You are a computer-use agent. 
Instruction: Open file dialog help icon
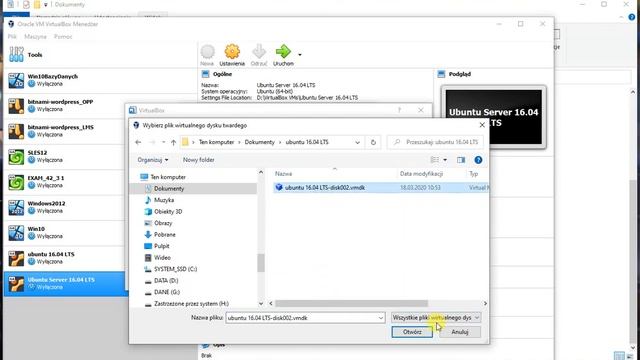(478, 160)
